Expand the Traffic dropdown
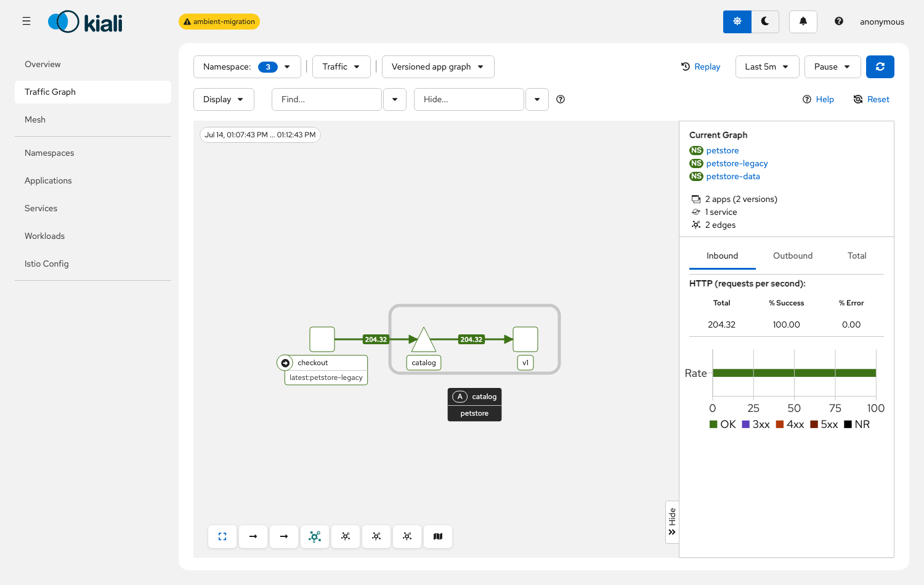This screenshot has height=585, width=924. (341, 67)
